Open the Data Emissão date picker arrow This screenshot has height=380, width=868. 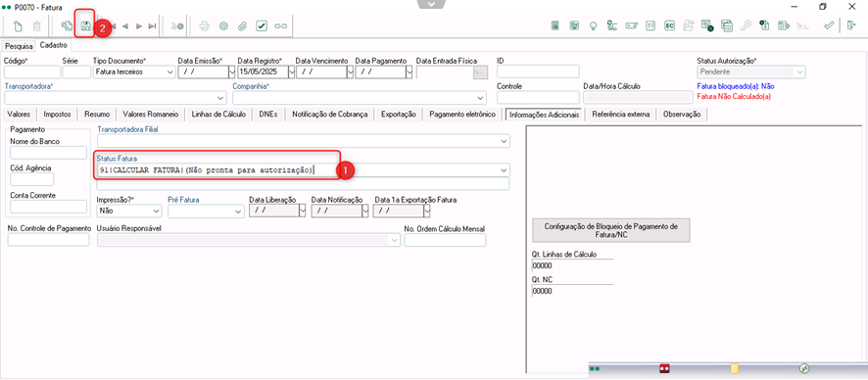231,72
